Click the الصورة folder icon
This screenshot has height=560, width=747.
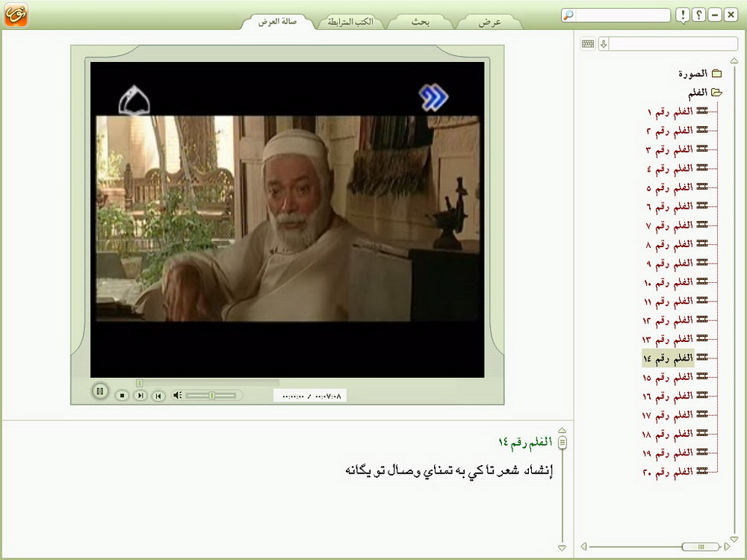716,73
